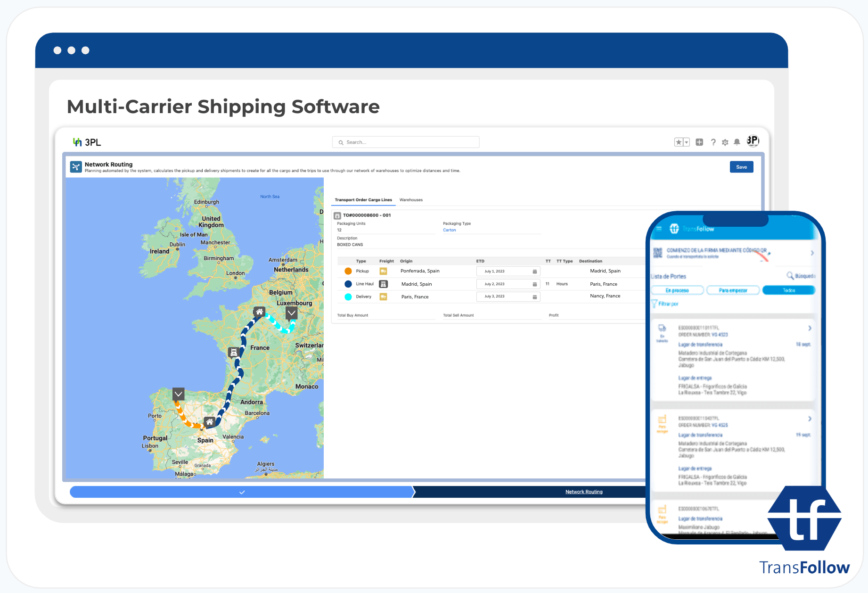The image size is (868, 593).
Task: Expand the favorites list dropdown arrow
Action: pos(687,142)
